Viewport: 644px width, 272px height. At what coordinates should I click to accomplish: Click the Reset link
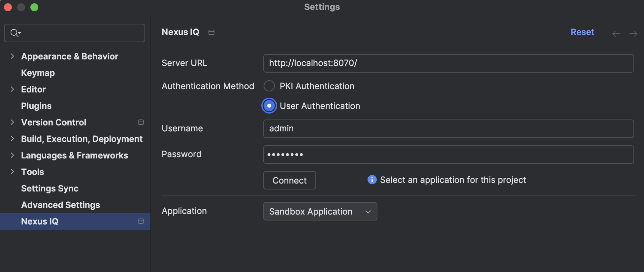582,32
